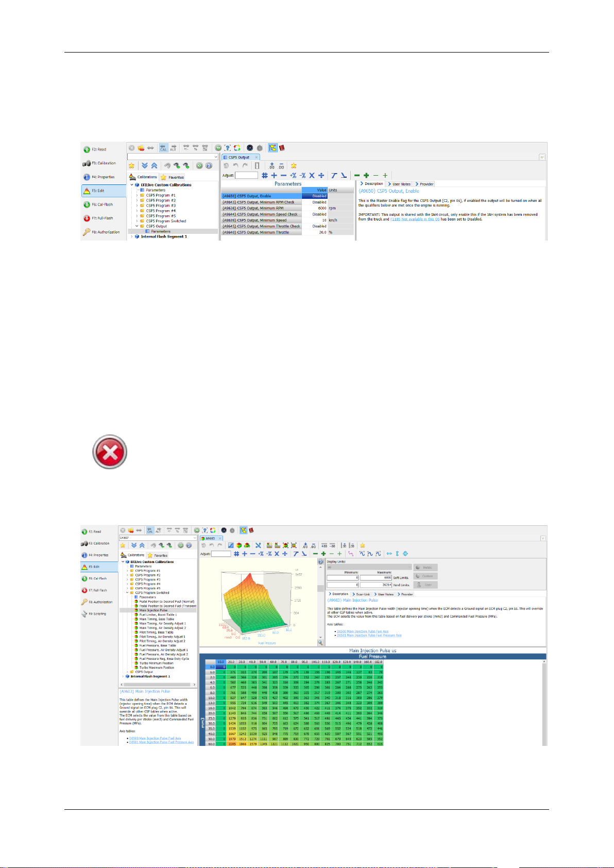
Task: Toggle ALT view in CSP5 Output screenshot
Action: [173, 148]
